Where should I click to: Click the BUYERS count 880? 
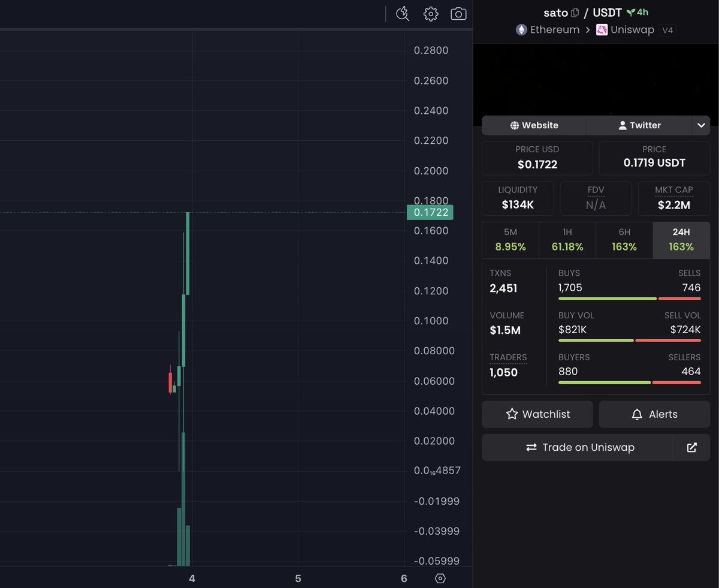pyautogui.click(x=568, y=372)
